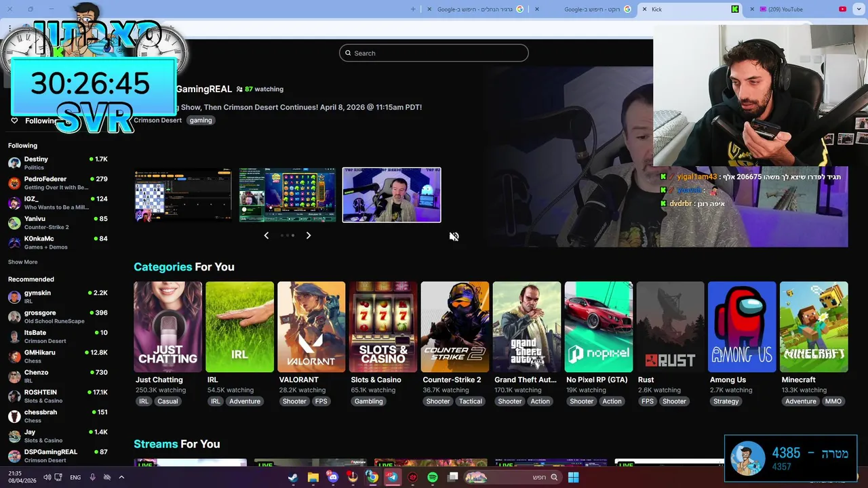Open the volume control in system tray

pos(47,477)
